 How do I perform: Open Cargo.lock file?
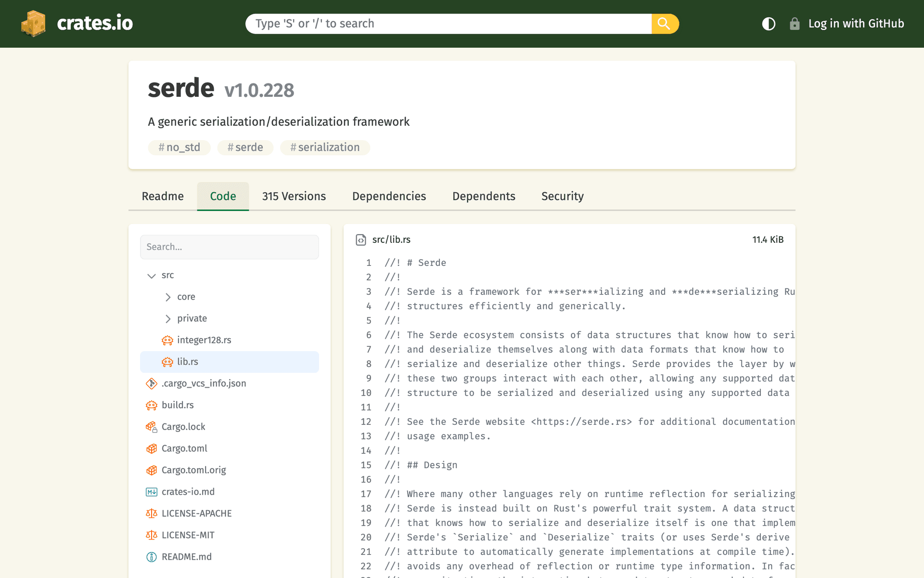(x=183, y=427)
